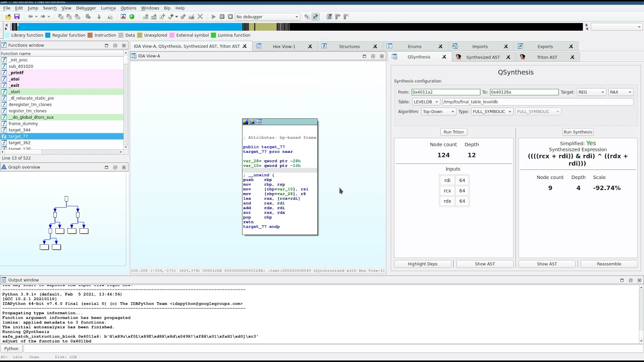Click the Highlight Deps button
Viewport: 644px width, 362px height.
[x=423, y=264]
